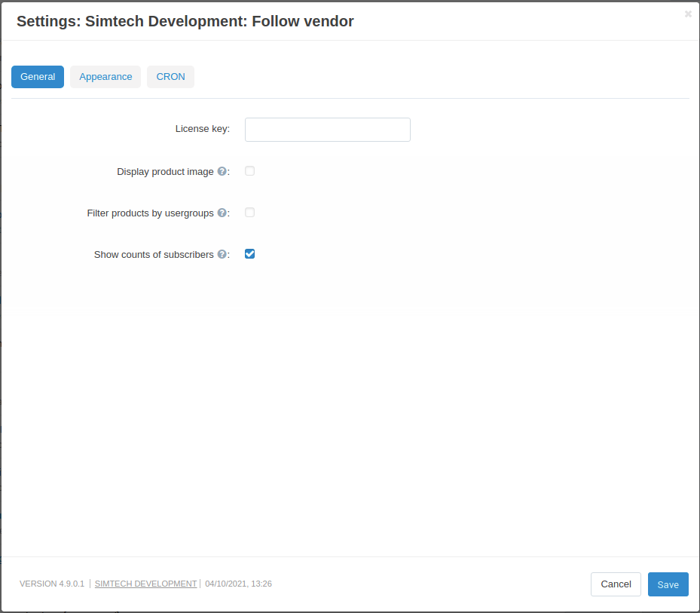This screenshot has width=700, height=613.
Task: Select the Show counts of subscribers label
Action: pyautogui.click(x=154, y=255)
